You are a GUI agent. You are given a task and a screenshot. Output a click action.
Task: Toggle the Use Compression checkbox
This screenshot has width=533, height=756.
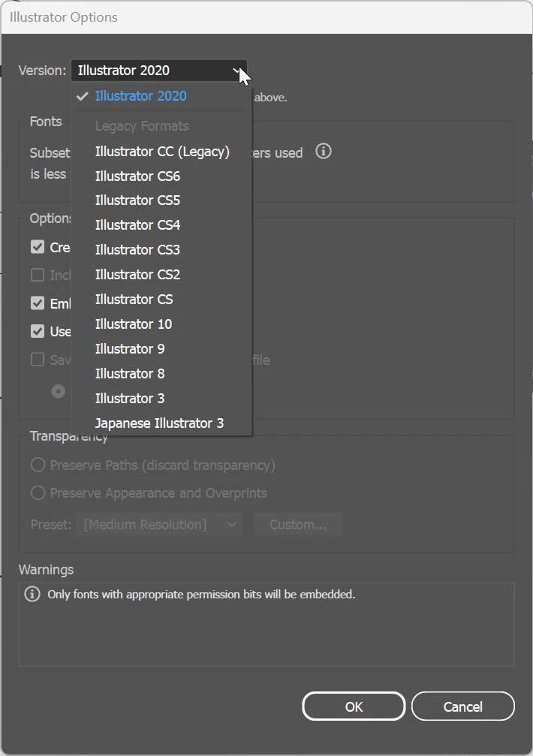[x=38, y=331]
